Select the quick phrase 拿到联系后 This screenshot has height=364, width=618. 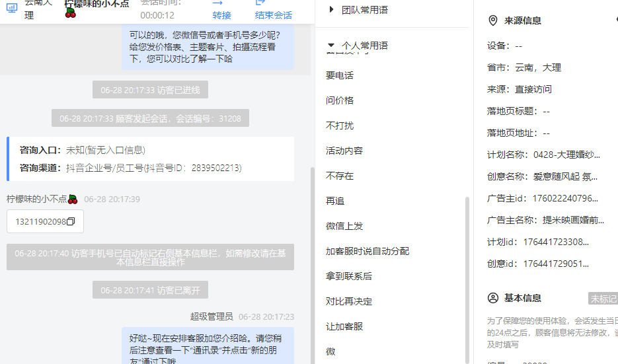point(349,276)
